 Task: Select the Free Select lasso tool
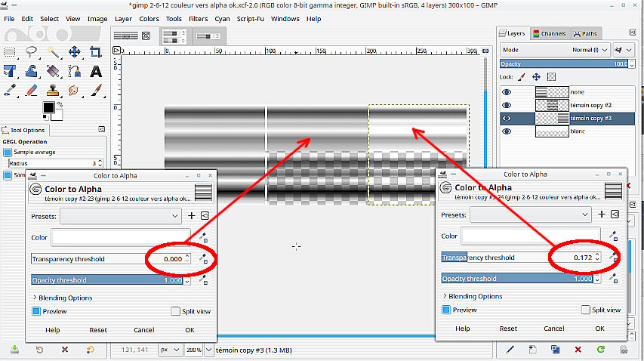click(x=31, y=52)
